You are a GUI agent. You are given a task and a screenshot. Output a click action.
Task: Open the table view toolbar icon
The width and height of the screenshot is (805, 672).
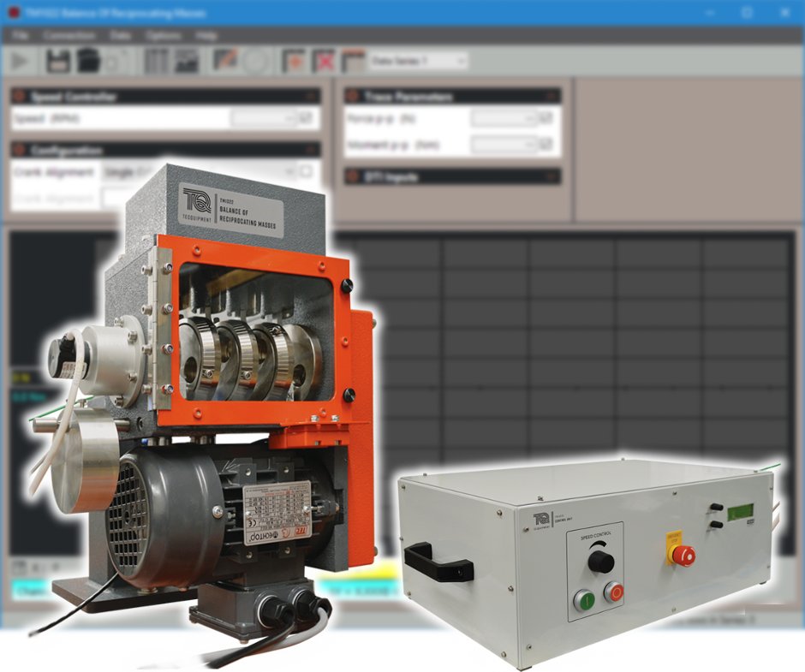coord(156,61)
